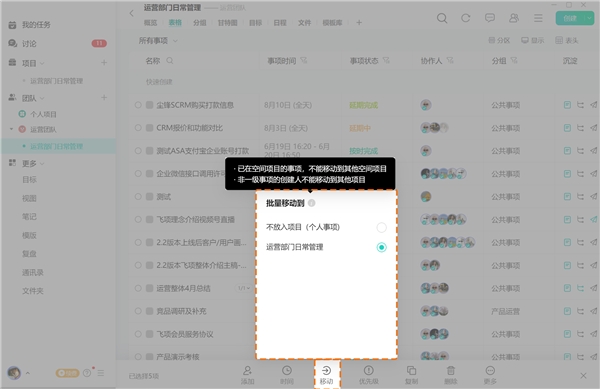The image size is (600, 389).
Task: Open dropdown arrow beside the 创建 button
Action: pyautogui.click(x=589, y=18)
